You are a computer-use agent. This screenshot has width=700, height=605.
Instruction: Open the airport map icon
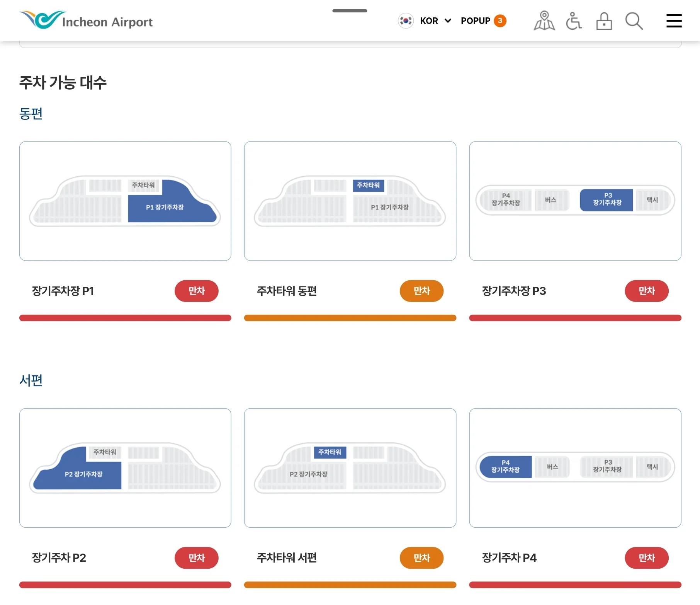point(544,21)
